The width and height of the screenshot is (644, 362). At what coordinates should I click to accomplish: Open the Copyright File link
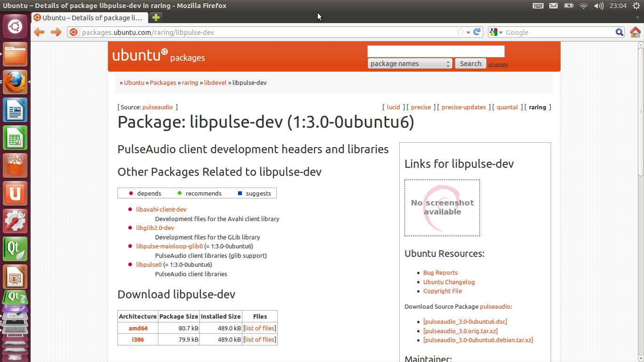point(443,291)
